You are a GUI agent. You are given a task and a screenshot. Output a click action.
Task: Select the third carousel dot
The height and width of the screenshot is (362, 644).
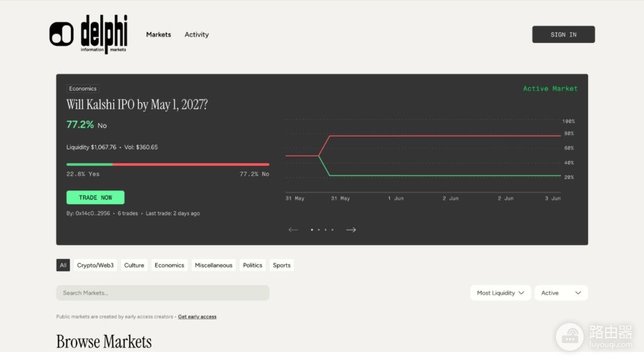(326, 230)
